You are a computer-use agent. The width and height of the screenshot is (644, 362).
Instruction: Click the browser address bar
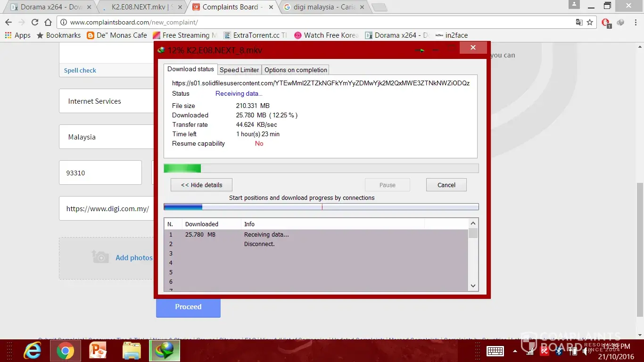(321, 22)
